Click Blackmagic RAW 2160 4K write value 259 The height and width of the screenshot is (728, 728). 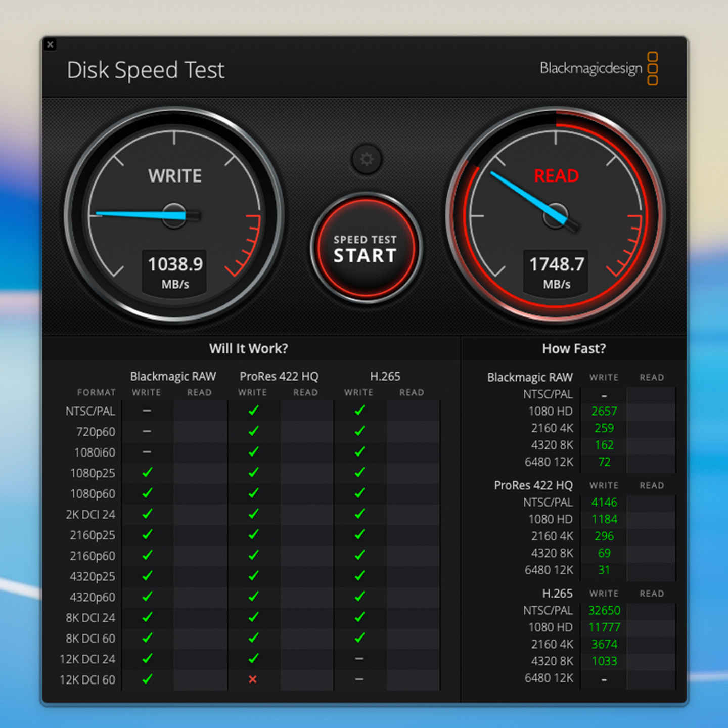coord(604,428)
